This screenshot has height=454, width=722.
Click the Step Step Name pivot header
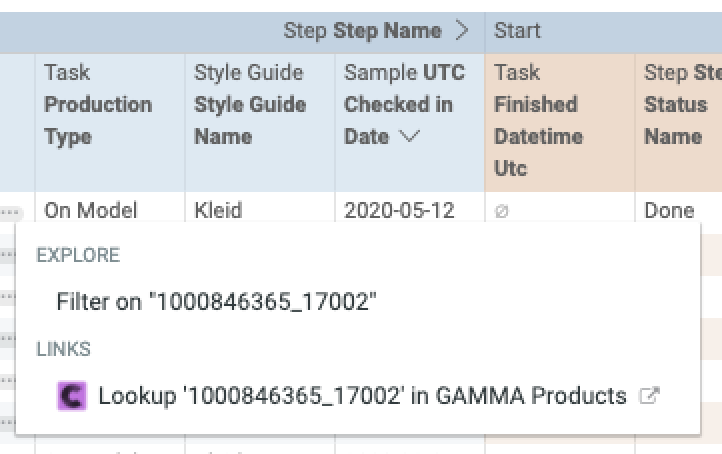(362, 31)
